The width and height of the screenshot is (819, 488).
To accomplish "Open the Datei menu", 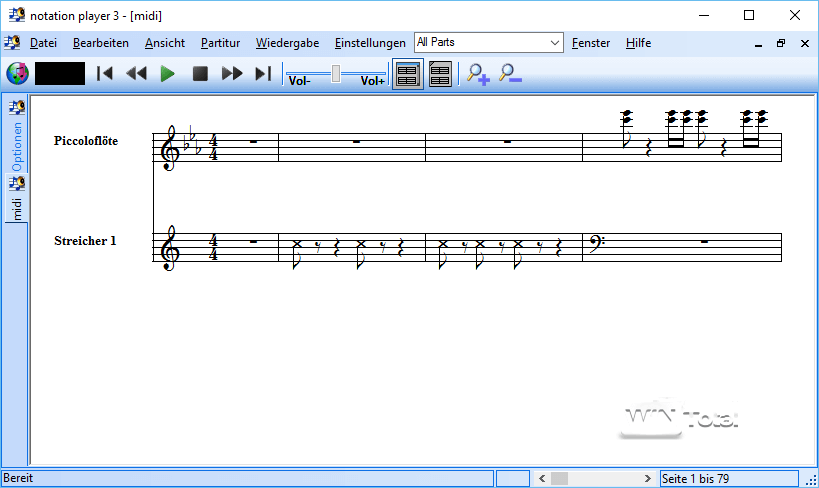I will coord(43,43).
